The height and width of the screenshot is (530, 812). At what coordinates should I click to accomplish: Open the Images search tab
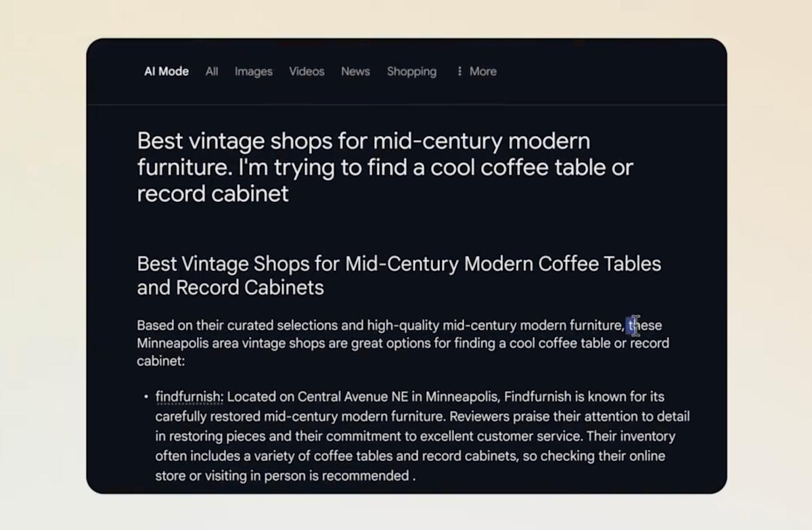pyautogui.click(x=253, y=71)
